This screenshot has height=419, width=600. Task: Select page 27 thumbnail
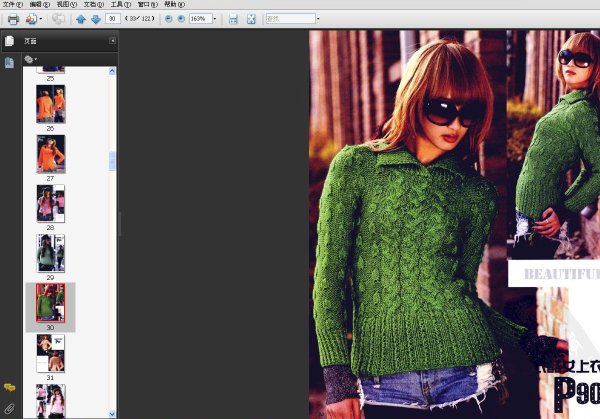coord(51,154)
